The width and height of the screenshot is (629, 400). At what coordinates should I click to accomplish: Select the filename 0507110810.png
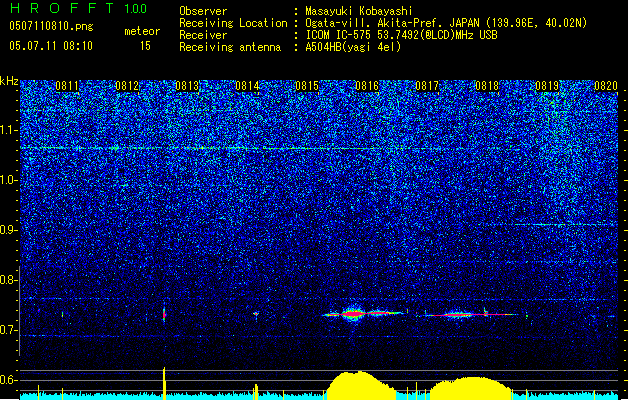(x=51, y=26)
